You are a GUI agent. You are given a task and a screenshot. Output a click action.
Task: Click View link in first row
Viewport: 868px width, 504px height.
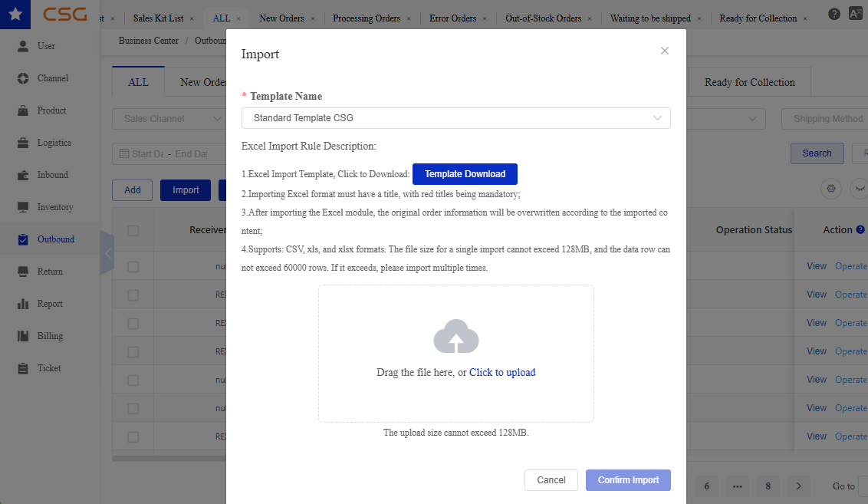[817, 266]
